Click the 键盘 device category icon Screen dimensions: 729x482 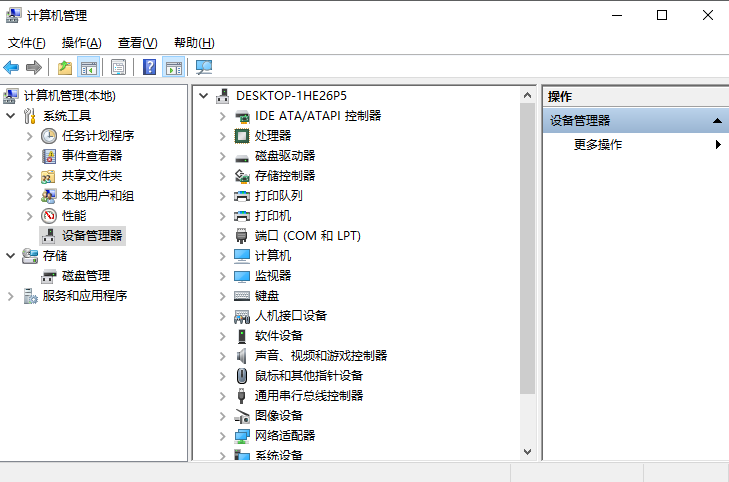pos(241,296)
